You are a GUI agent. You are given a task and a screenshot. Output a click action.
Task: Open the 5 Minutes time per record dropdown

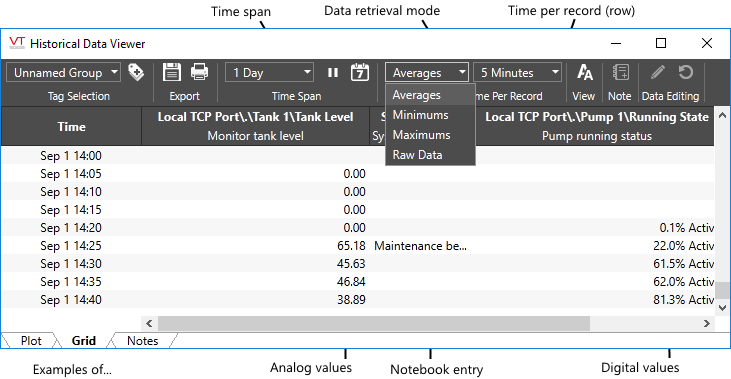(517, 73)
